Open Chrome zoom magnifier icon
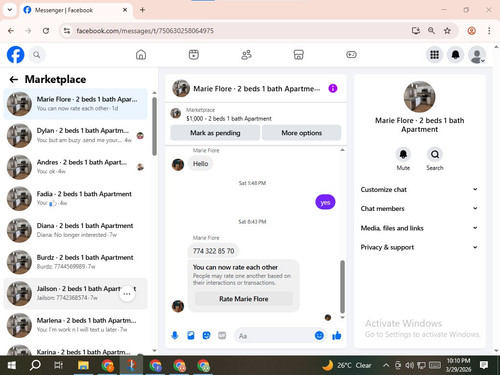 pyautogui.click(x=431, y=31)
